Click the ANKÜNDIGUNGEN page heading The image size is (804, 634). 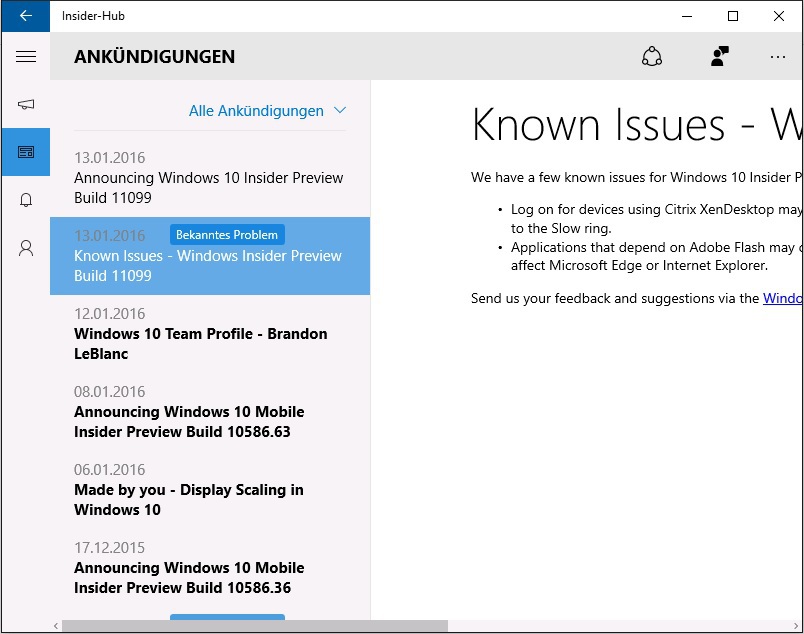154,56
